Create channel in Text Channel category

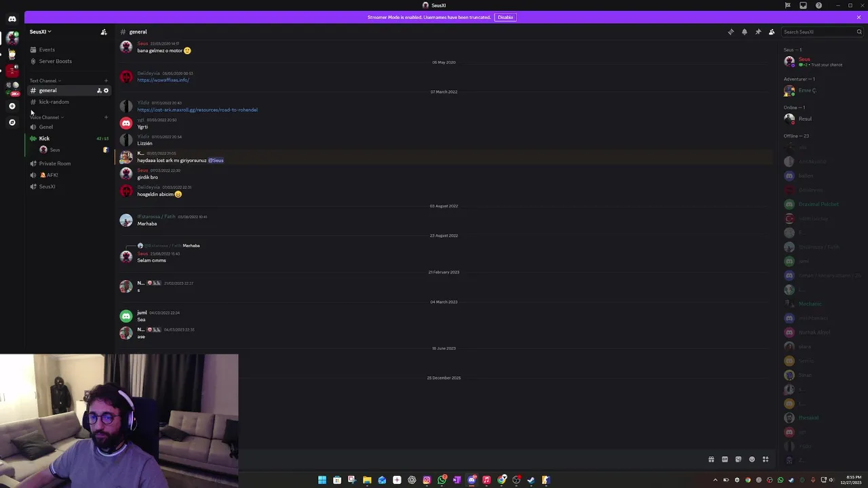[106, 81]
